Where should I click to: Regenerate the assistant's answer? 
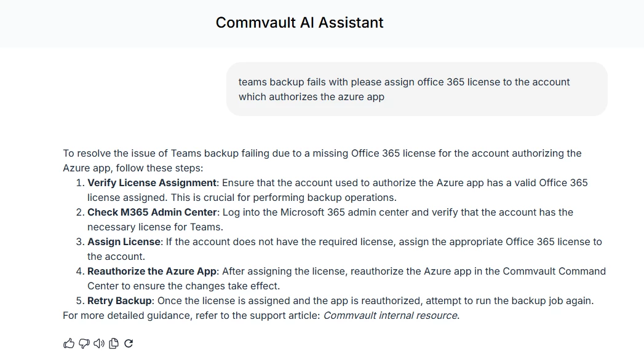(x=129, y=343)
